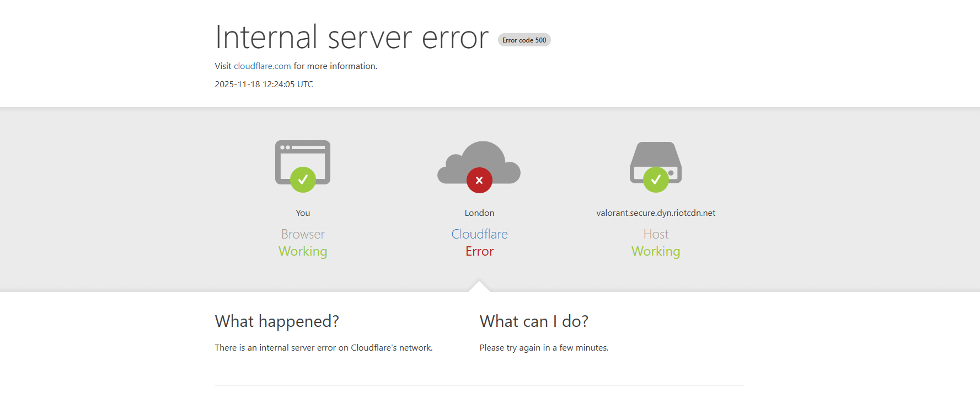
Task: Click the What happened? heading
Action: 277,321
